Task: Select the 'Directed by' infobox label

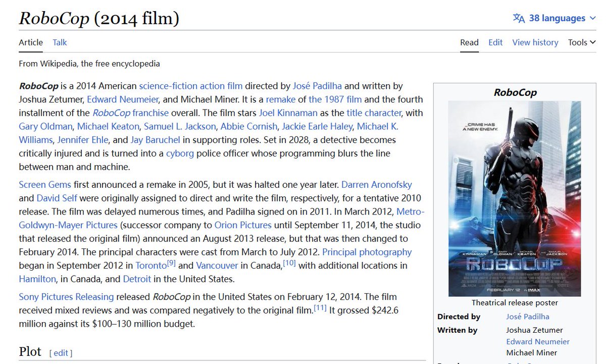Action: pos(459,317)
